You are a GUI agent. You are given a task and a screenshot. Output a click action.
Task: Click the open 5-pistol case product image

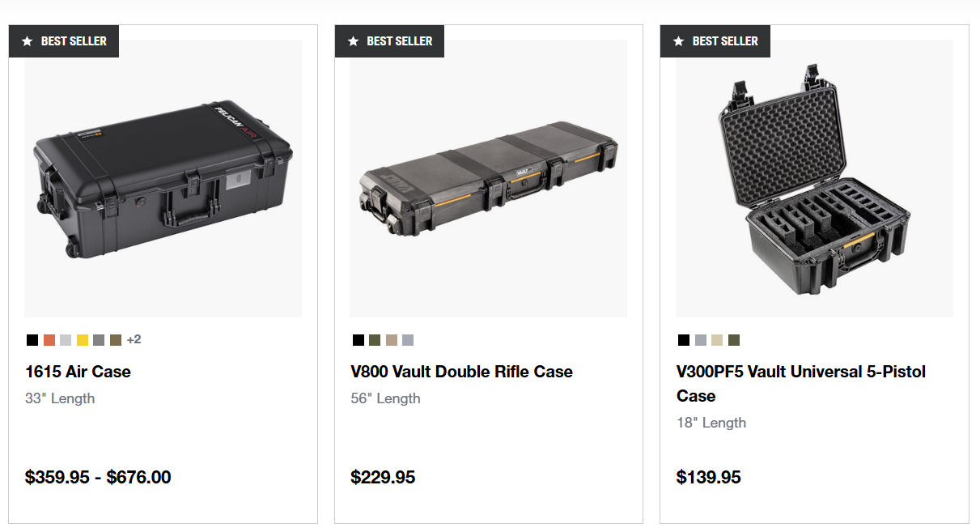(x=814, y=178)
